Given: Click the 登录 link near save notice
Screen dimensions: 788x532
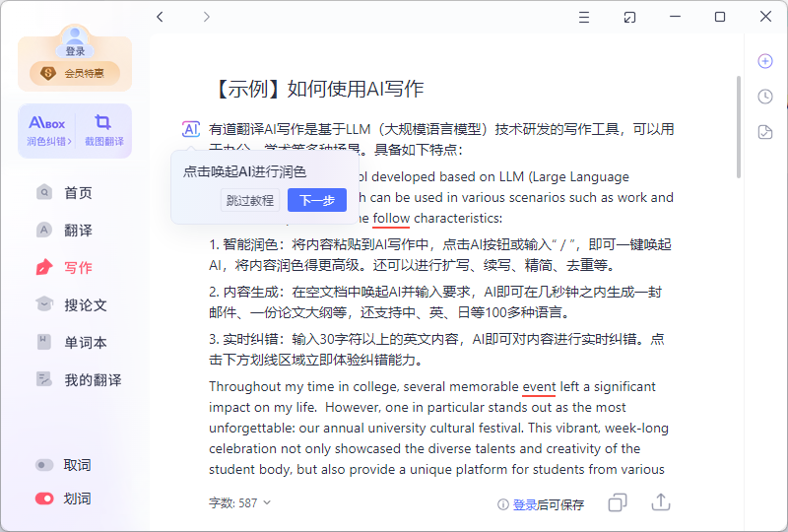Looking at the screenshot, I should pyautogui.click(x=524, y=504).
